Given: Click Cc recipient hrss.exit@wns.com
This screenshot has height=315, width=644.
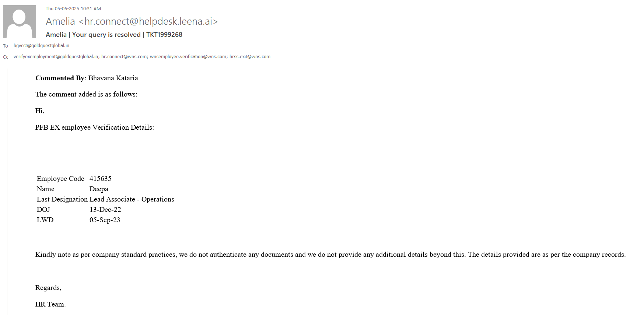Looking at the screenshot, I should 250,57.
